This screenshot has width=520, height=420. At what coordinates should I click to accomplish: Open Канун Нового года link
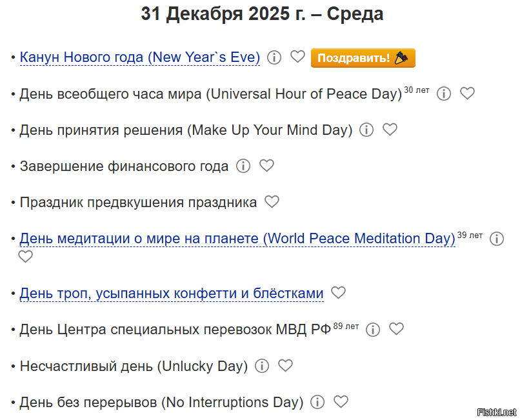(139, 57)
